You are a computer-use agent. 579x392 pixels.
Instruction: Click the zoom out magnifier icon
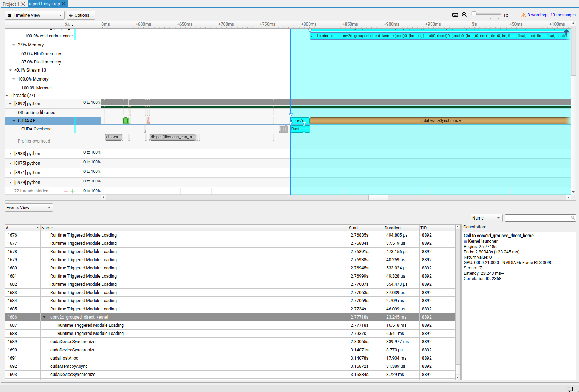coord(464,15)
